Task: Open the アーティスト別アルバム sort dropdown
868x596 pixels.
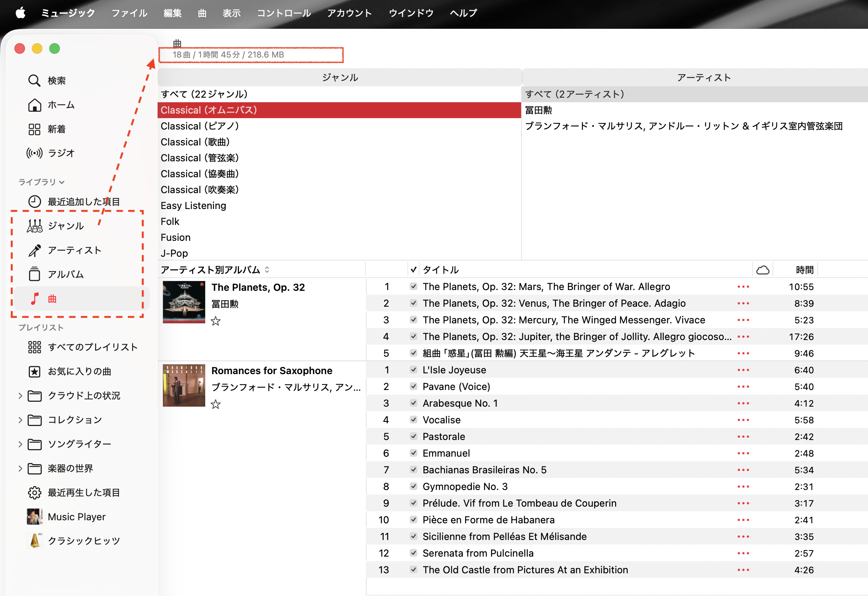Action: click(267, 270)
